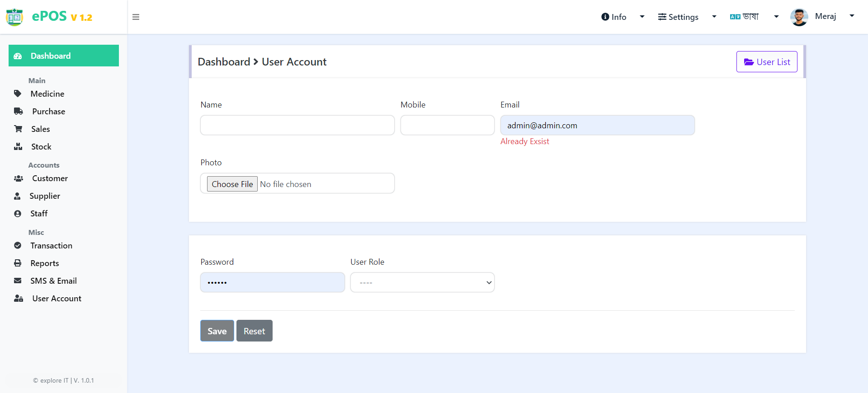Click the SMS & Email envelope icon

tap(18, 281)
